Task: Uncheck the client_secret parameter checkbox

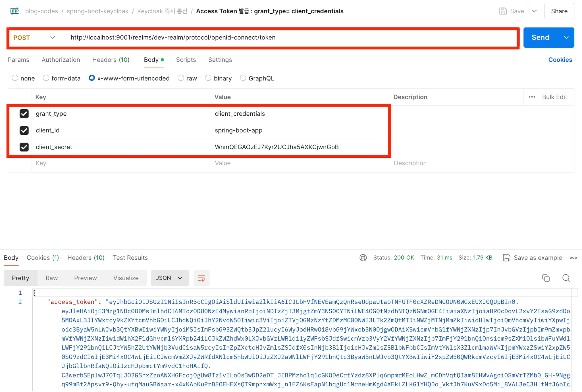Action: [x=24, y=147]
